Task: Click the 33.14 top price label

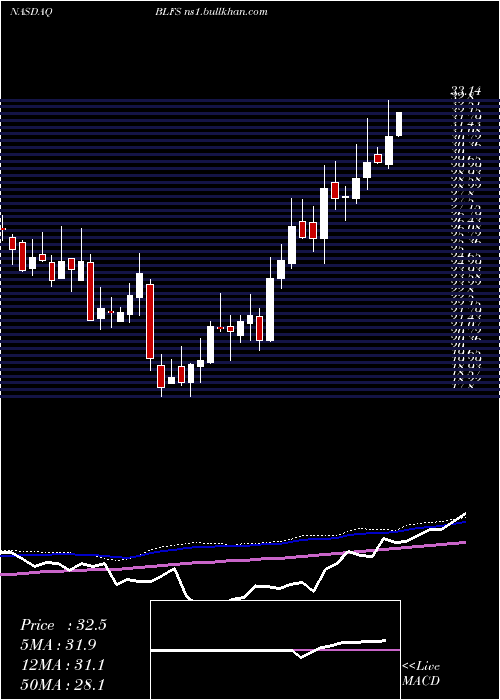Action: [x=466, y=92]
